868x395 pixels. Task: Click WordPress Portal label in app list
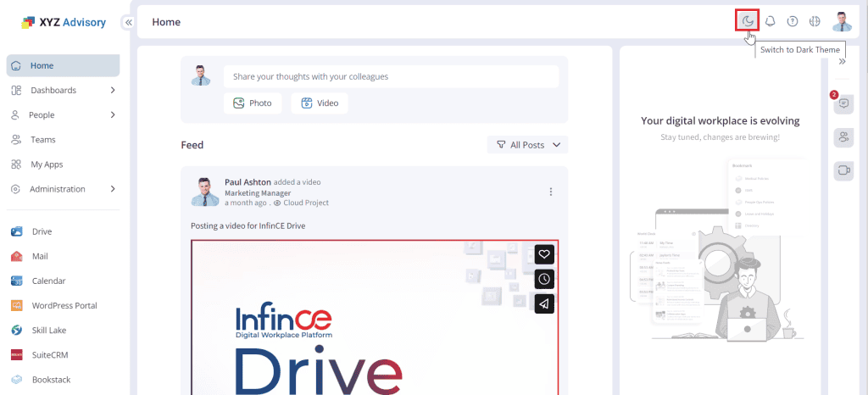[64, 305]
